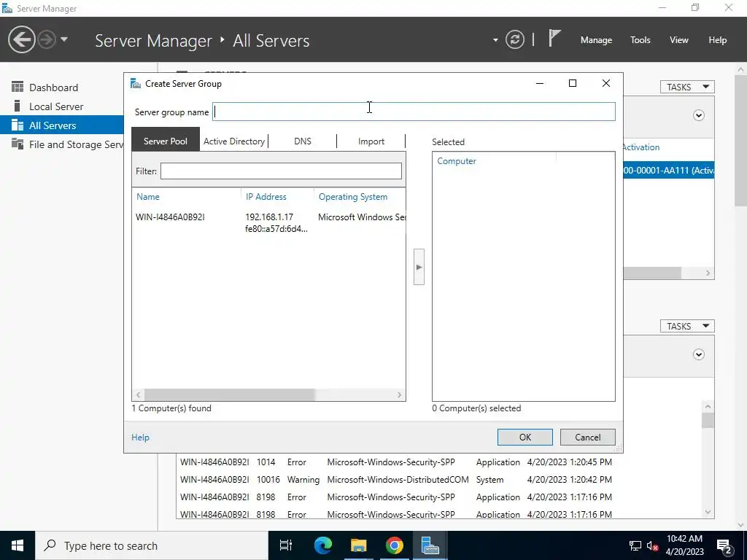This screenshot has width=747, height=560.
Task: Click Cancel in Create Server Group
Action: [x=587, y=437]
